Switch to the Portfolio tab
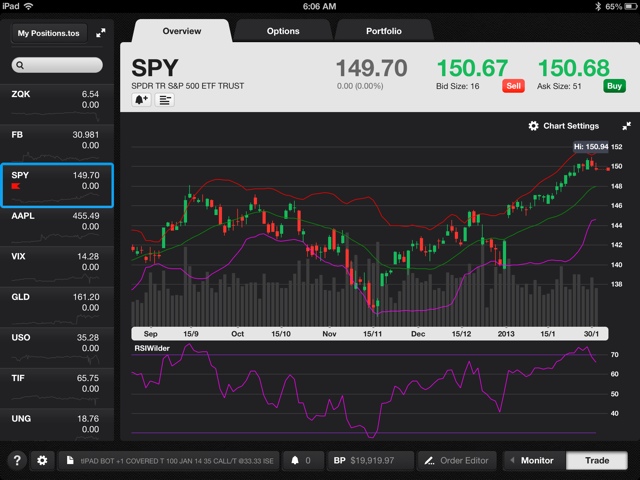Image resolution: width=640 pixels, height=480 pixels. pos(384,31)
